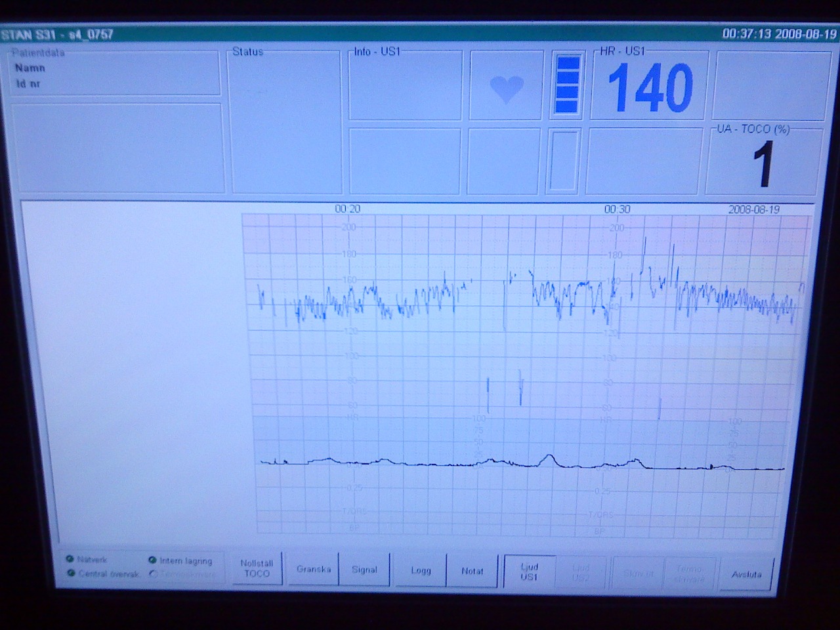840x630 pixels.
Task: Click the blue heart pulse icon
Action: [x=507, y=88]
